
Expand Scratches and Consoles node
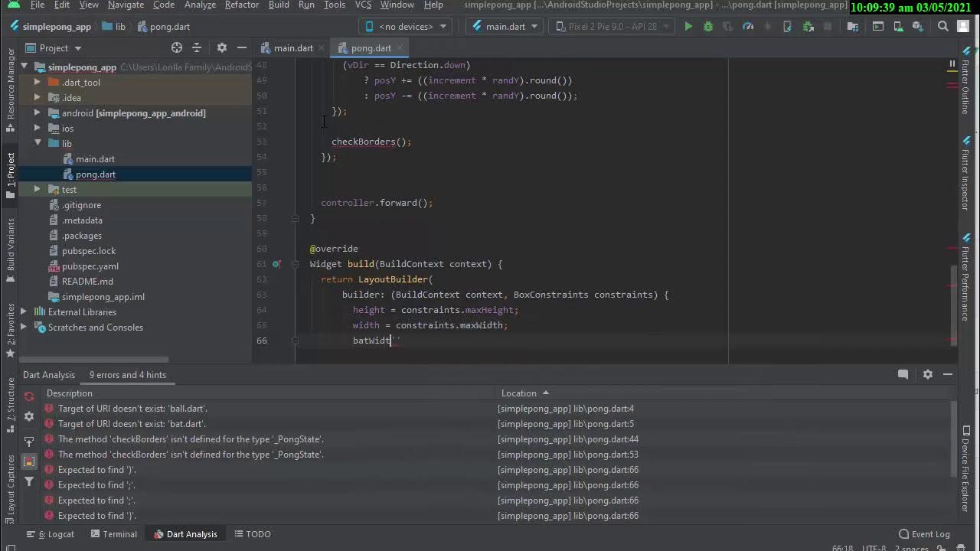[24, 328]
